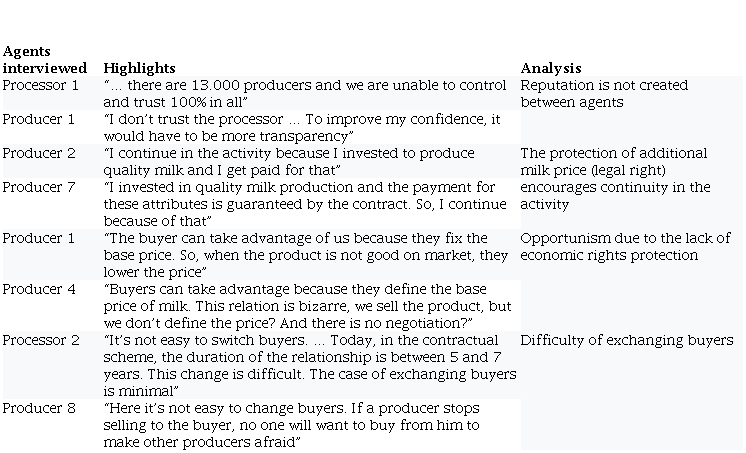Click the "Analysis" column header
746x453 pixels.
[550, 68]
